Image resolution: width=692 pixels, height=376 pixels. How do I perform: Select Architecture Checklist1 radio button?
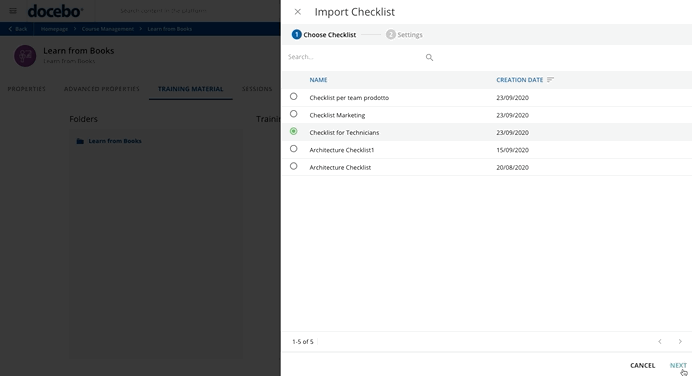pos(293,149)
